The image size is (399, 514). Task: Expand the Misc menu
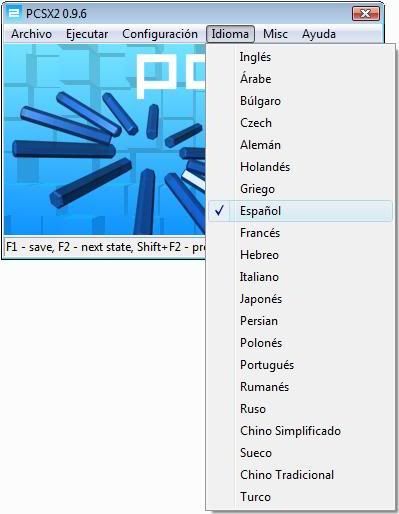pyautogui.click(x=275, y=34)
